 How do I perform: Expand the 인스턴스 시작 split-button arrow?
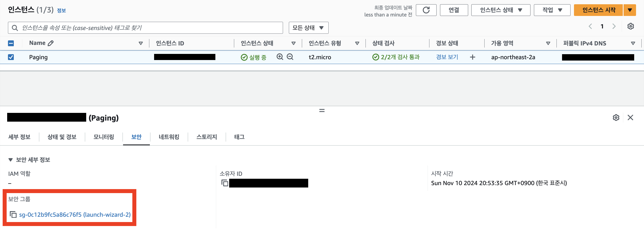coord(630,10)
